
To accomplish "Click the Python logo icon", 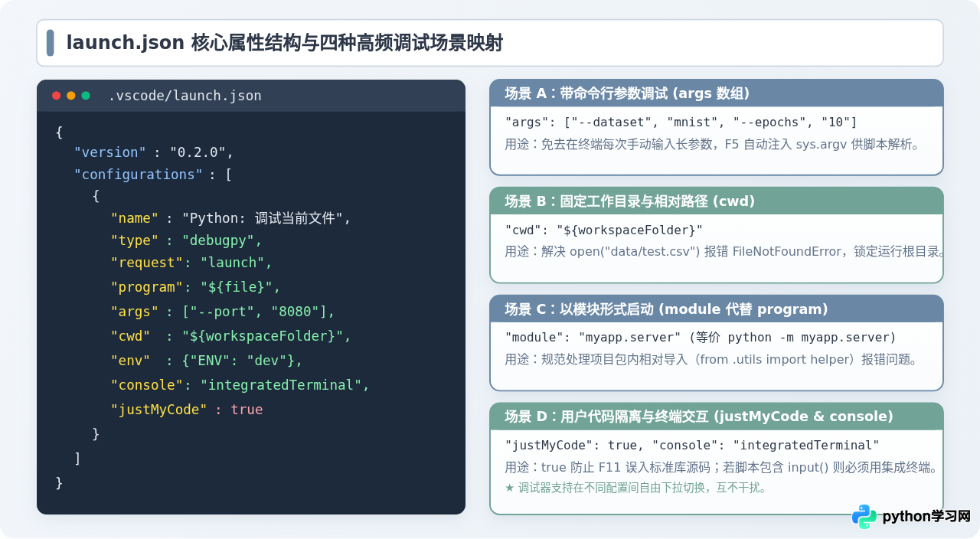I will (864, 517).
